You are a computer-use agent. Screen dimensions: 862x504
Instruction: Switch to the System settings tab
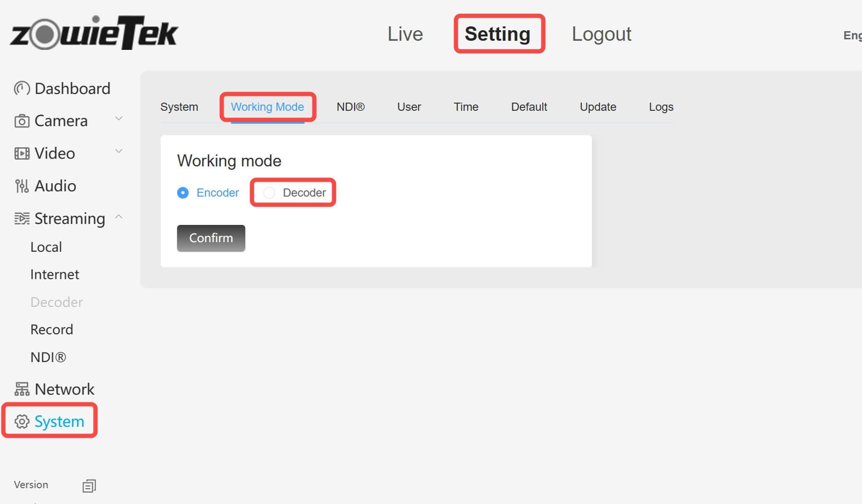pos(179,107)
